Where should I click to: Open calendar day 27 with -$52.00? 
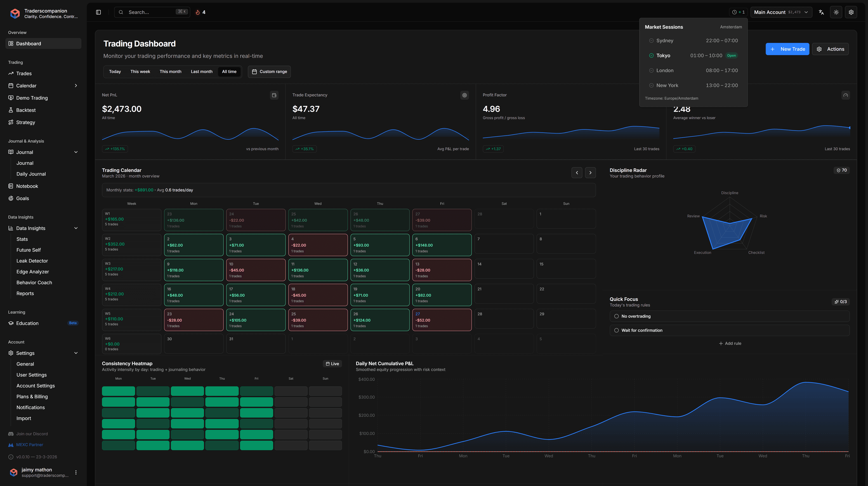(442, 320)
